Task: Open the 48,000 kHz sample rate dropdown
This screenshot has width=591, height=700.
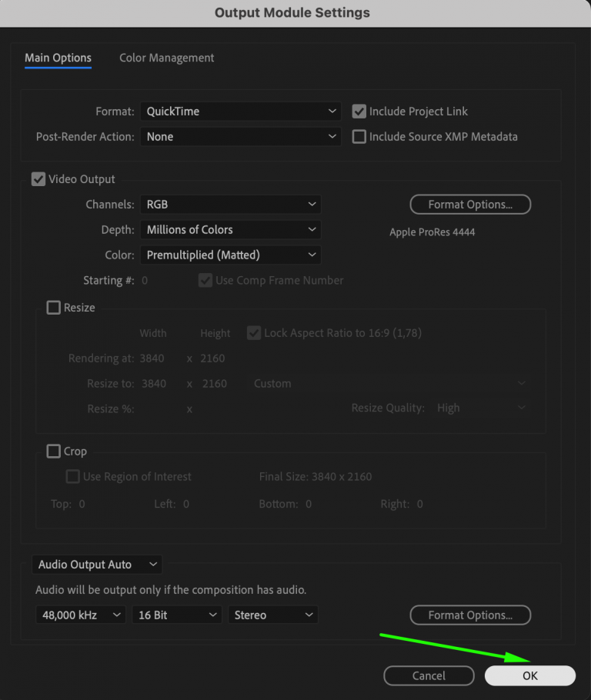Action: pyautogui.click(x=79, y=615)
